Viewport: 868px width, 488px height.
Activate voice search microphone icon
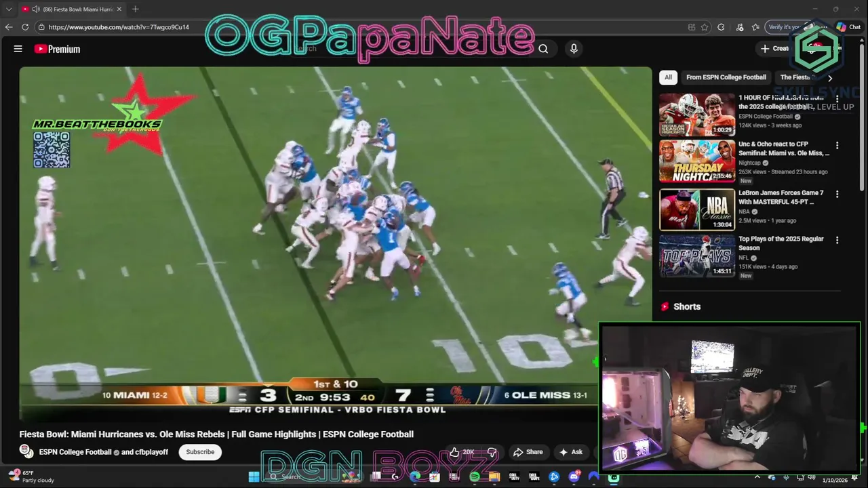pos(574,49)
